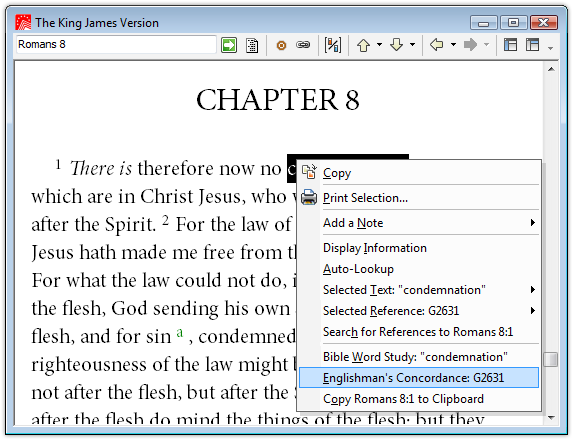
Task: Expand the Add a Note submenu arrow
Action: click(533, 223)
